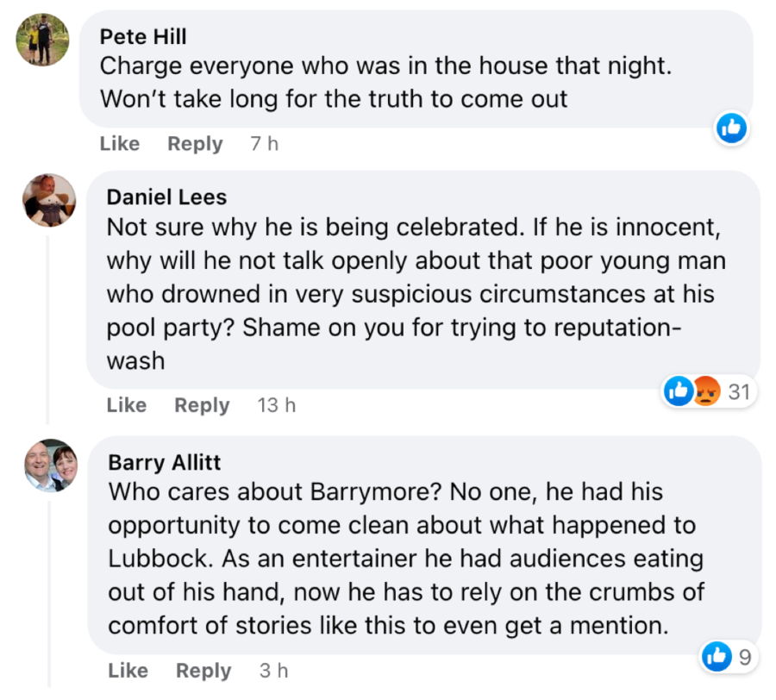Reply to Pete Hill's comment
The height and width of the screenshot is (700, 776).
coord(195,144)
